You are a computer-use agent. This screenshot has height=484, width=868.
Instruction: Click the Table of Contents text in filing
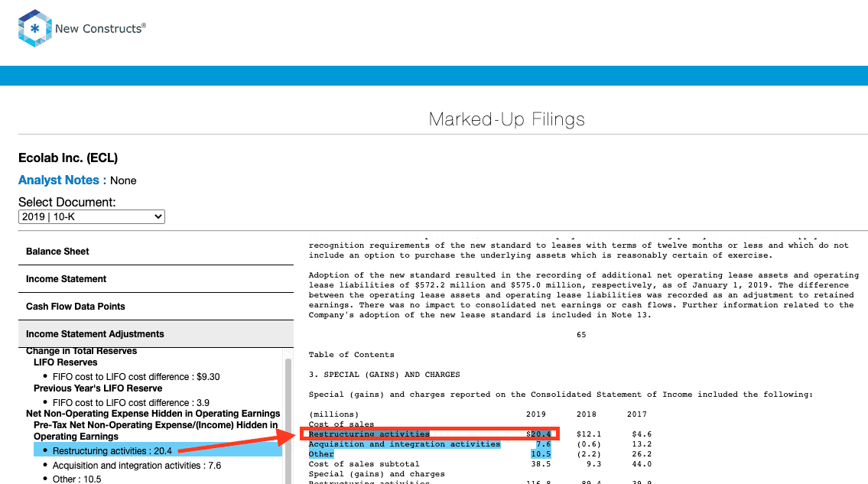click(x=352, y=355)
